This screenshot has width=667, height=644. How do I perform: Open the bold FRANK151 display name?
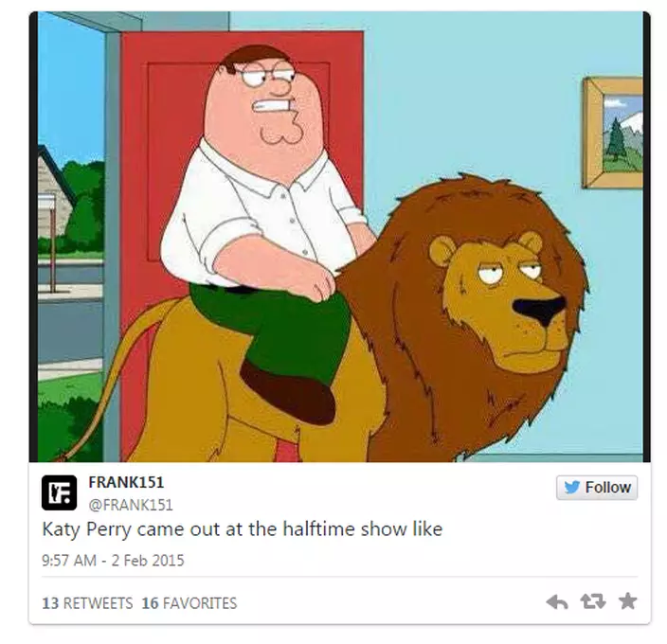tap(126, 482)
